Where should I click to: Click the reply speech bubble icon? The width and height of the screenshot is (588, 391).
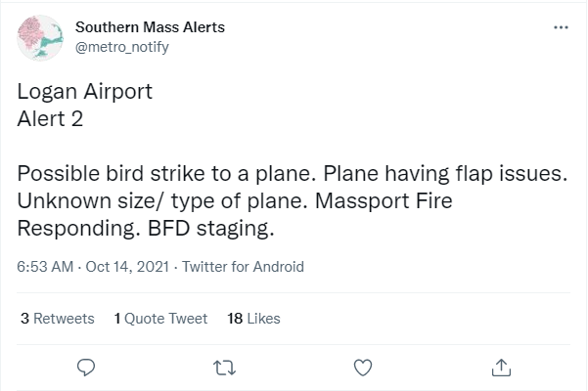click(x=86, y=367)
